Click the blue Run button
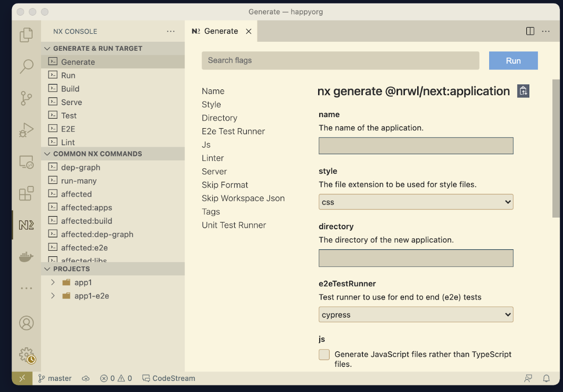 click(x=513, y=61)
